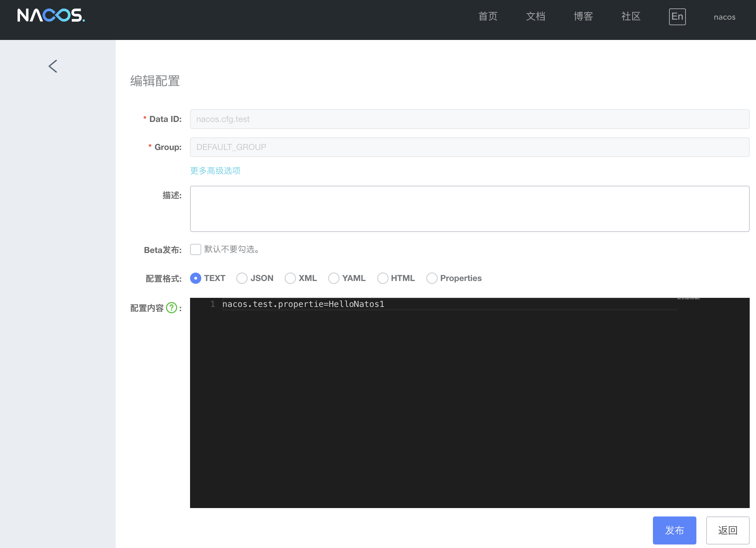The width and height of the screenshot is (756, 548).
Task: Visit the 社区 nav item
Action: pyautogui.click(x=631, y=16)
